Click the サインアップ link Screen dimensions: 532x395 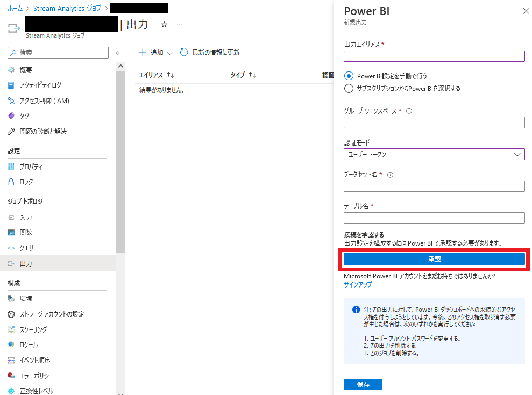pos(358,285)
